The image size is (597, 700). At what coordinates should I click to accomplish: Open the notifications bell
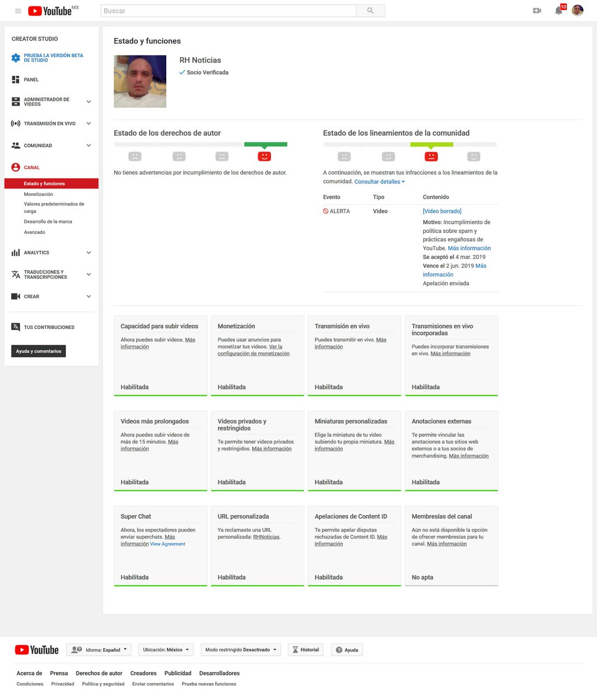[x=559, y=10]
